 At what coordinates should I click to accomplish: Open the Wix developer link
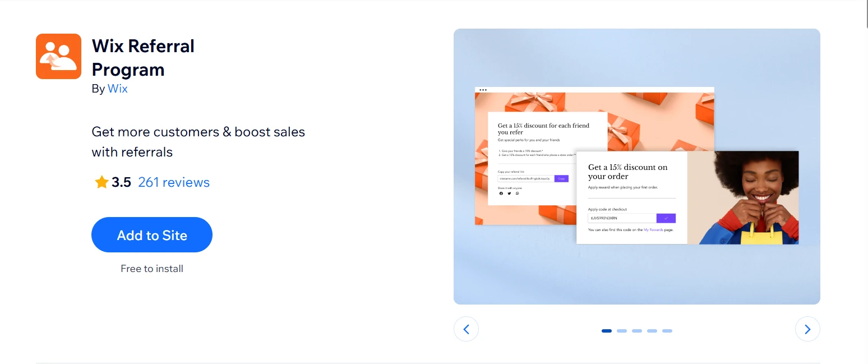tap(118, 89)
